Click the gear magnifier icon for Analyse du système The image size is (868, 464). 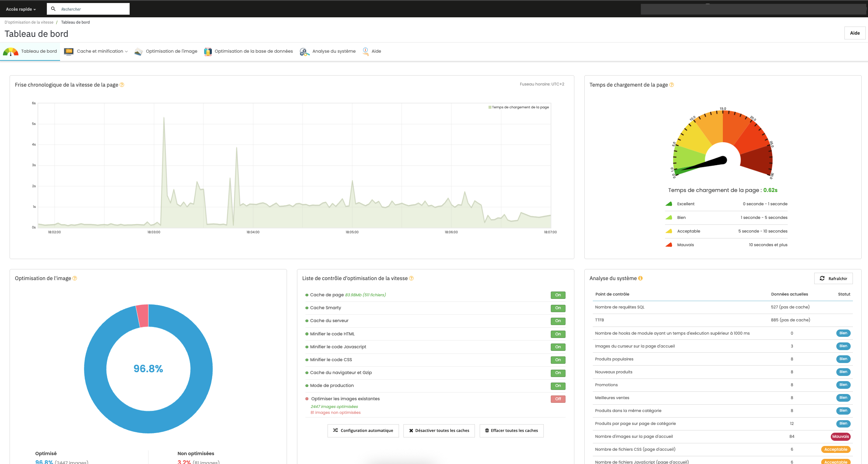click(304, 52)
